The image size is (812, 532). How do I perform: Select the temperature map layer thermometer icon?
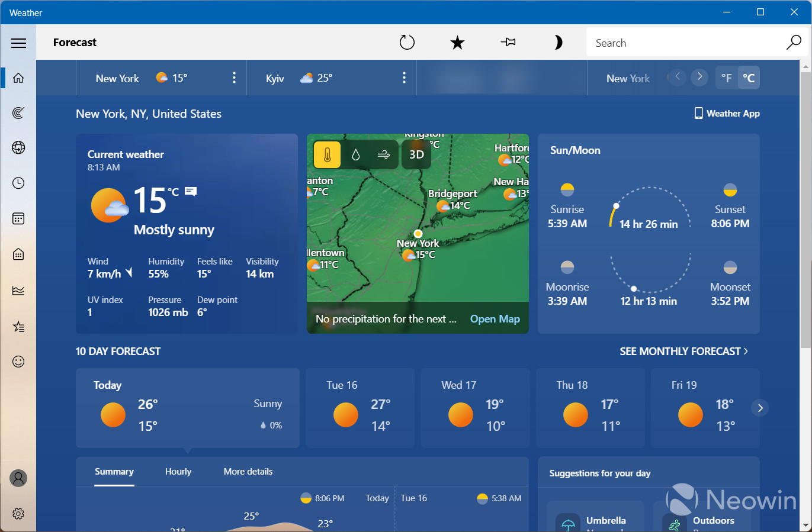point(327,155)
